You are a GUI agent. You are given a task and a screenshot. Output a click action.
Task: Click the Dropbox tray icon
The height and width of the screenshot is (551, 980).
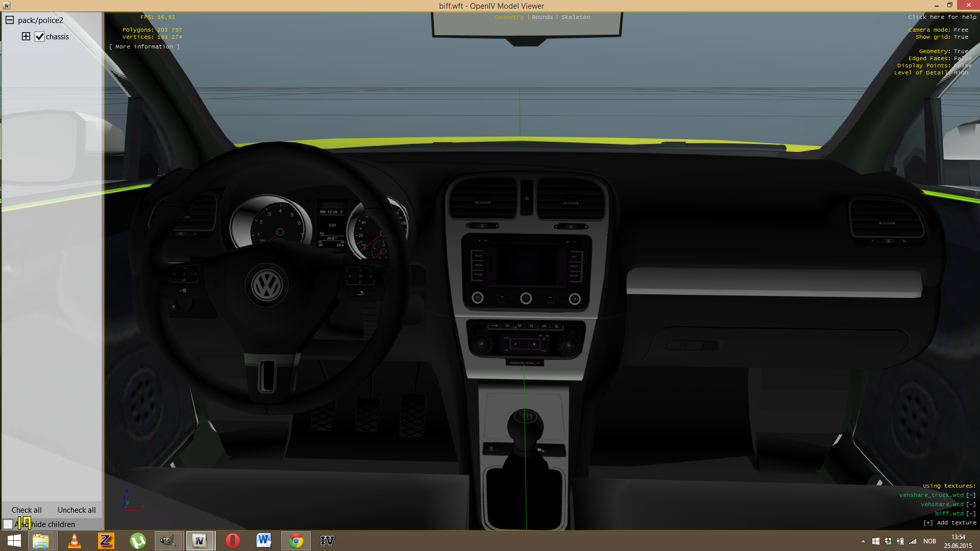pyautogui.click(x=888, y=541)
